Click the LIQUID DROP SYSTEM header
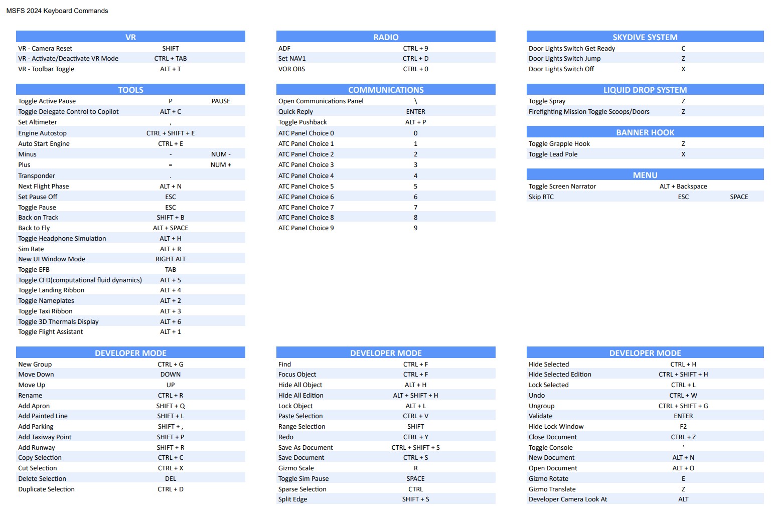The height and width of the screenshot is (532, 777). click(x=645, y=90)
